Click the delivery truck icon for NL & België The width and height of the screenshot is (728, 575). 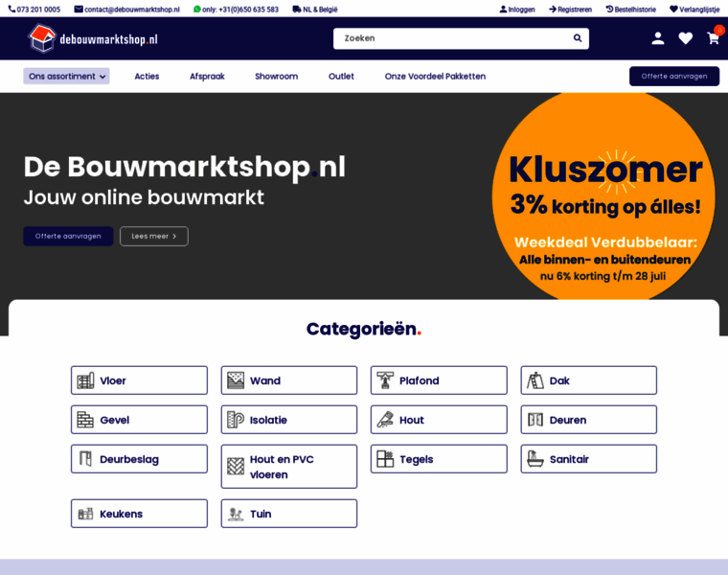[x=297, y=9]
